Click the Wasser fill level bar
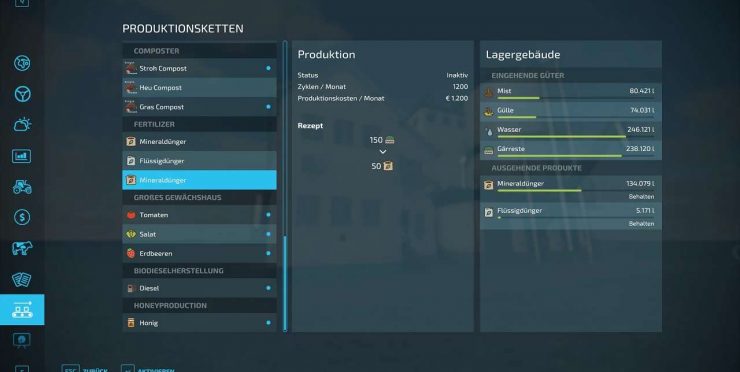The image size is (740, 372). coord(576,137)
